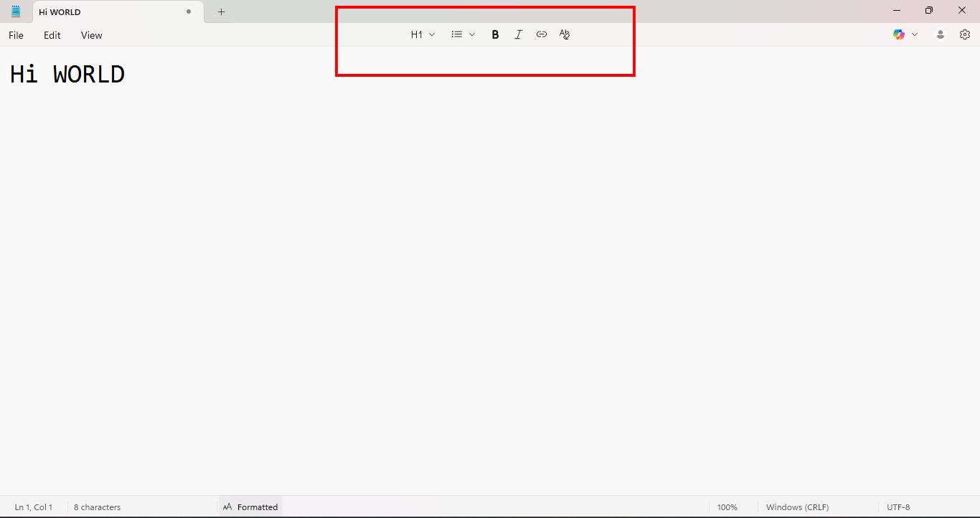Toggle the Formatted view button
The height and width of the screenshot is (518, 980).
[x=250, y=507]
